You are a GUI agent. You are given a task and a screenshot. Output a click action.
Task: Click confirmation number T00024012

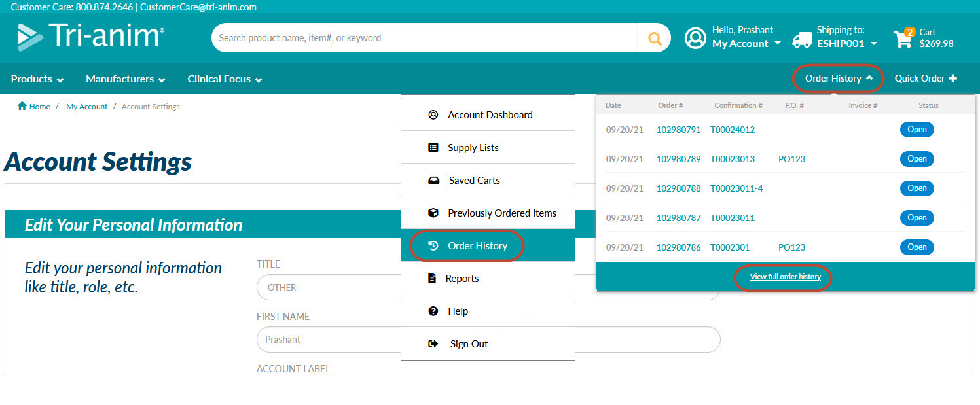click(x=733, y=130)
